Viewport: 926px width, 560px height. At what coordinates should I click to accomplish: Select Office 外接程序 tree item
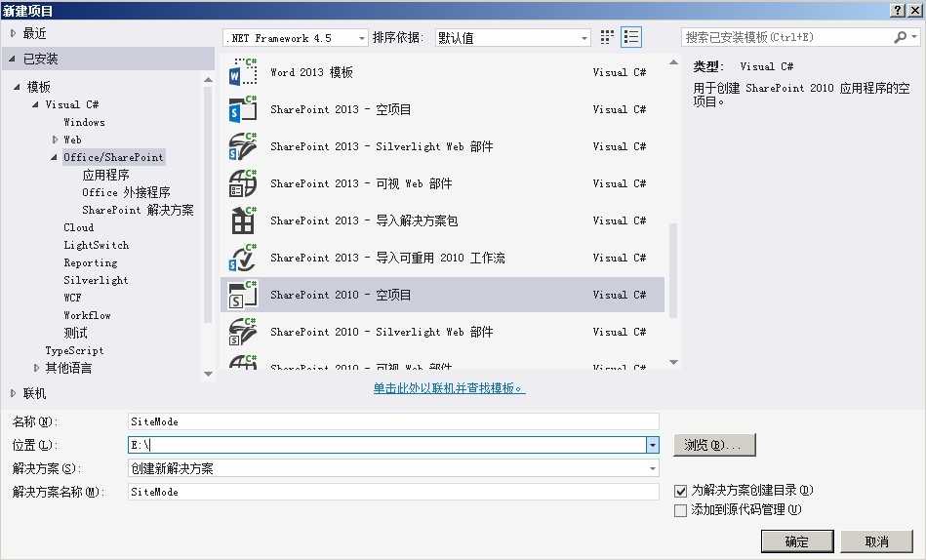click(x=127, y=192)
